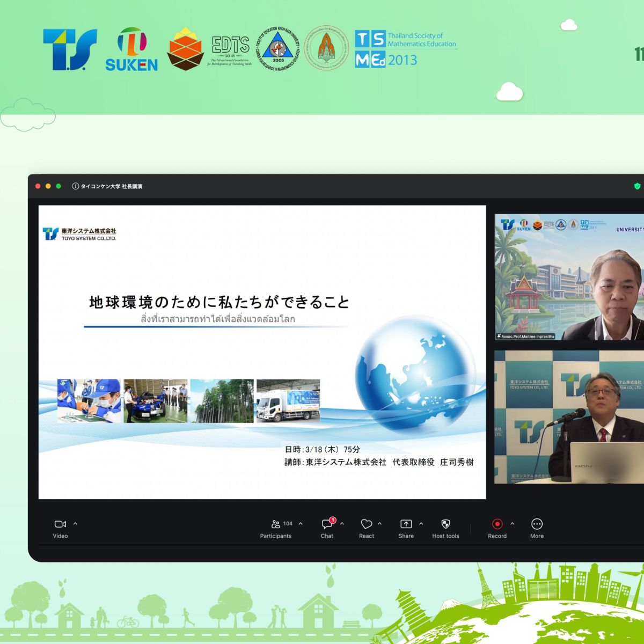Click the Share screen icon
Screen dimensions: 644x644
click(406, 524)
